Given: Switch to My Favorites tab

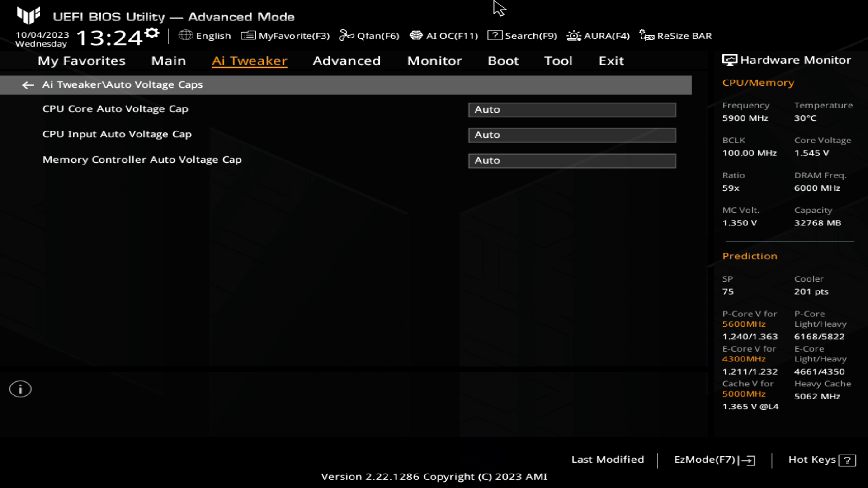Looking at the screenshot, I should coord(81,61).
